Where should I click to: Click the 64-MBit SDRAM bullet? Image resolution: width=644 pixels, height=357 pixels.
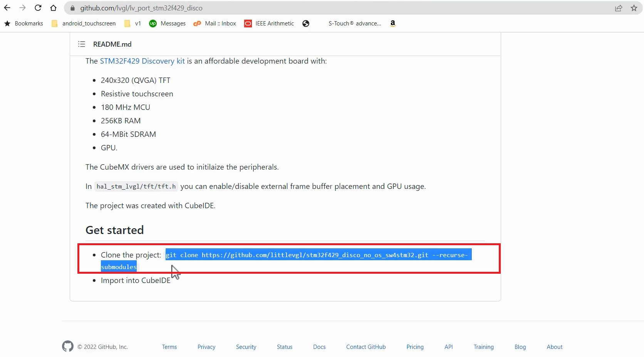(128, 134)
